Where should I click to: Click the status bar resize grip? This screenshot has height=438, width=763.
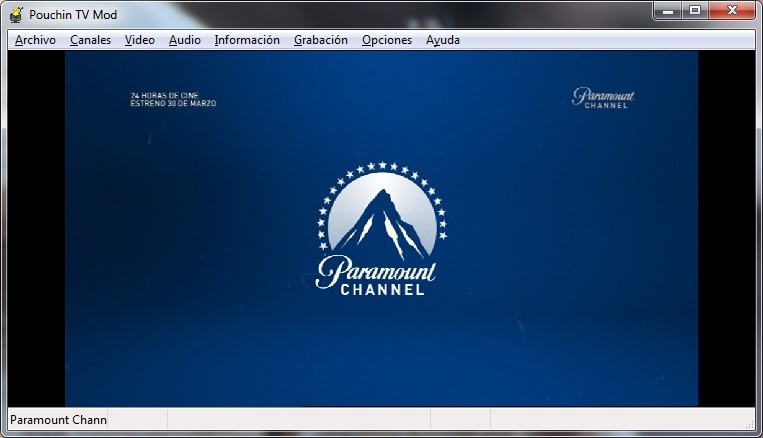pos(749,424)
